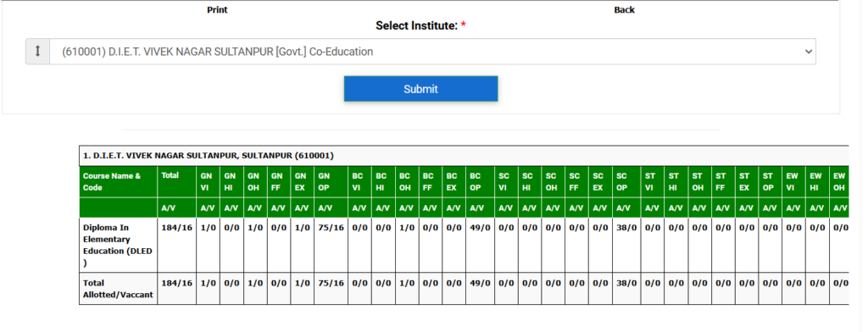The height and width of the screenshot is (332, 868).
Task: Click 1/0 under GN EX in DLED row
Action: point(303,228)
